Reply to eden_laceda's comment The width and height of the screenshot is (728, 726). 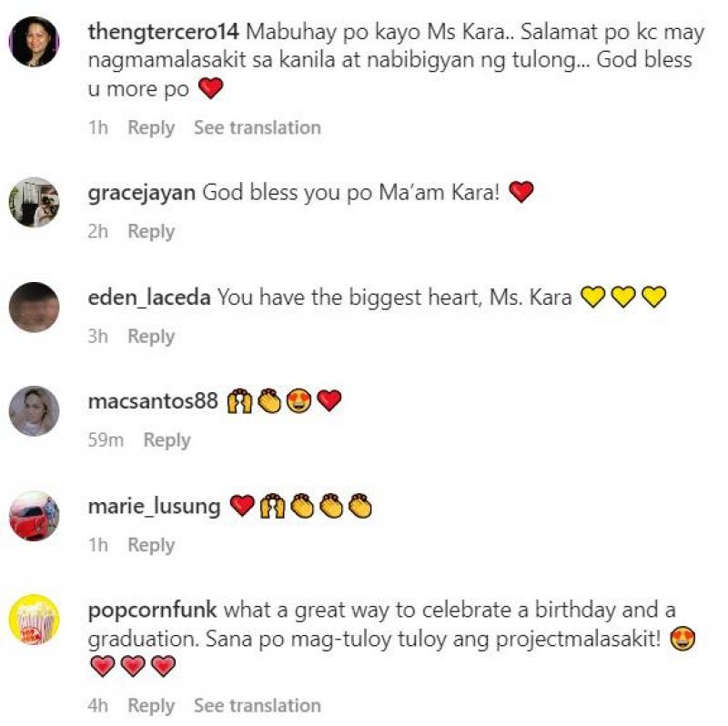coord(151,336)
